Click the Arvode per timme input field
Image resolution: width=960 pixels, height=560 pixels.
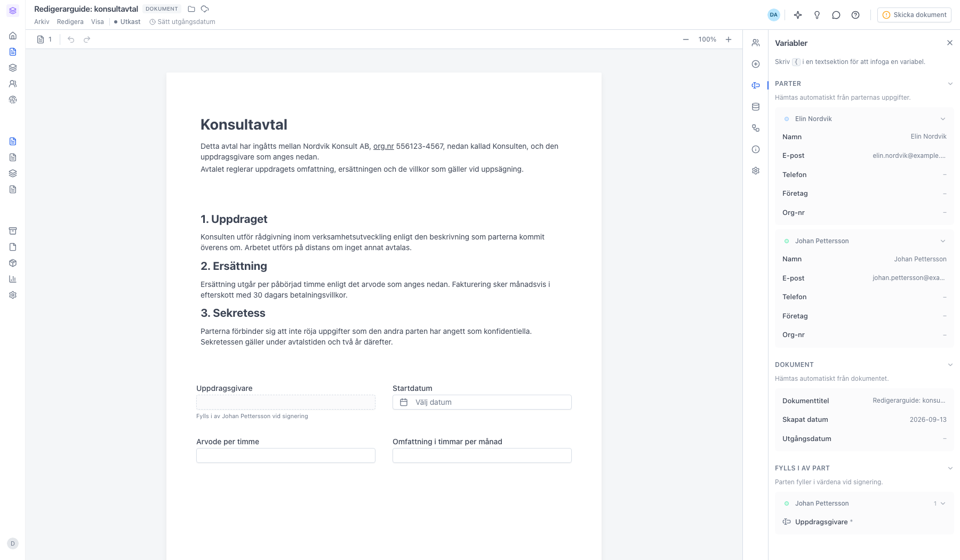[286, 455]
